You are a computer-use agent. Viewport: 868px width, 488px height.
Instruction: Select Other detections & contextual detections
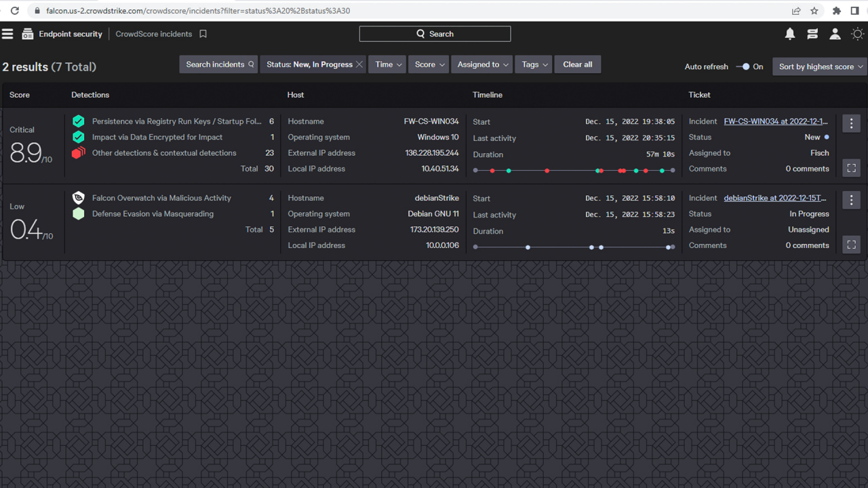pyautogui.click(x=164, y=153)
